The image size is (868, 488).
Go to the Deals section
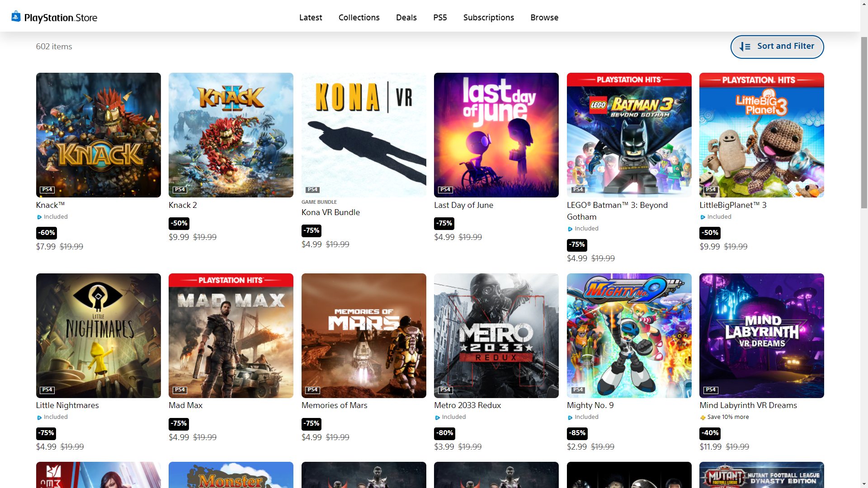[x=406, y=18]
